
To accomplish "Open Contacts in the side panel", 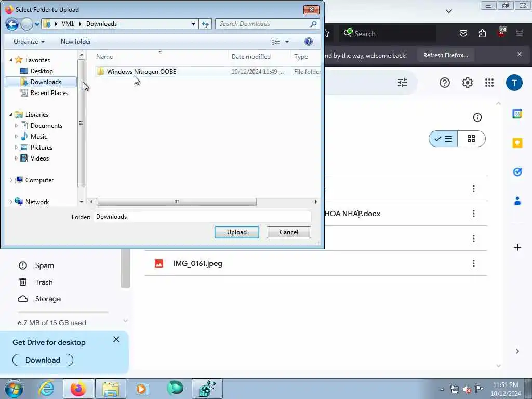I will coord(517,201).
